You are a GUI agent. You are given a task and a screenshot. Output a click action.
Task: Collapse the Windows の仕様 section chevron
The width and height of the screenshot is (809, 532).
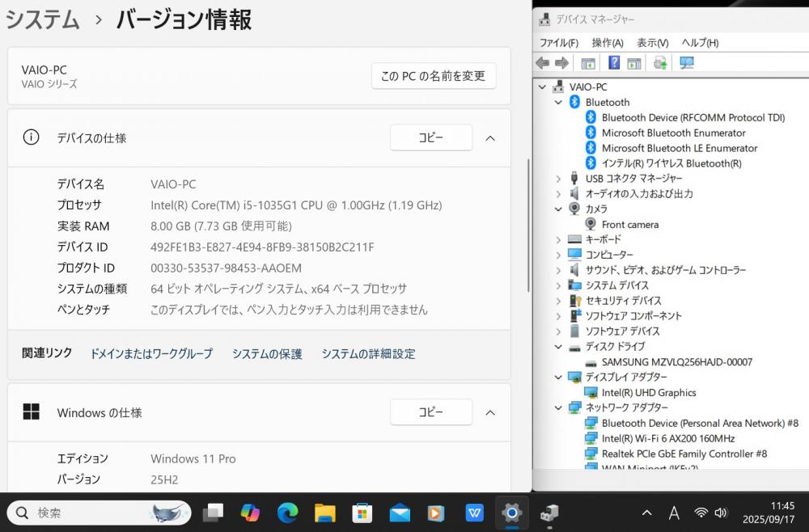(490, 412)
